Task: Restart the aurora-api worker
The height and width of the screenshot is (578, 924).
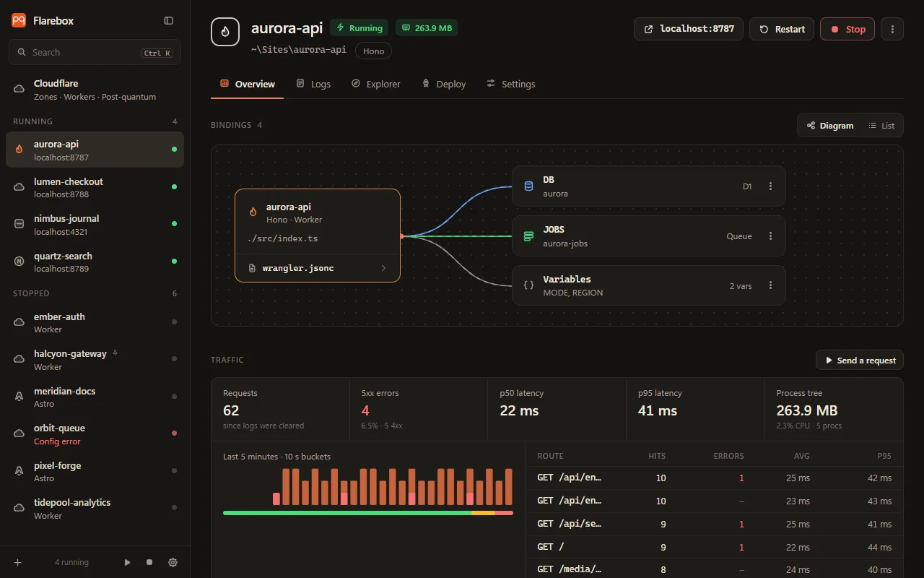Action: (x=782, y=29)
